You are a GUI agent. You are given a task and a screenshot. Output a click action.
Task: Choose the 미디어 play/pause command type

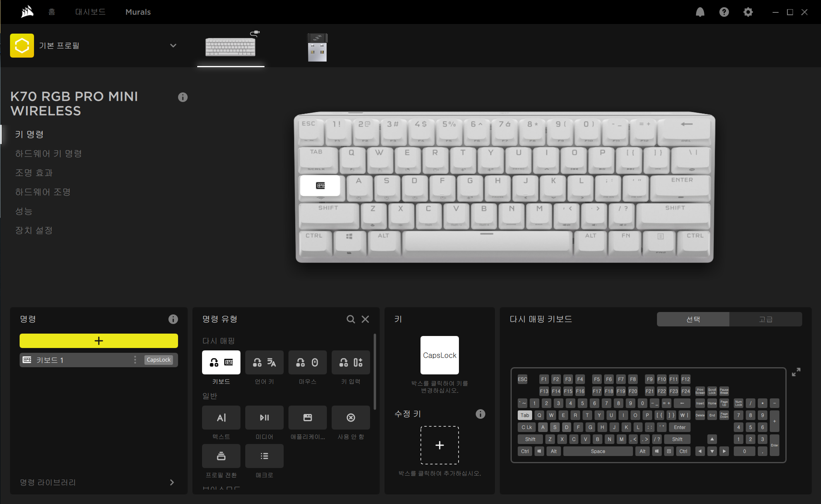click(264, 418)
